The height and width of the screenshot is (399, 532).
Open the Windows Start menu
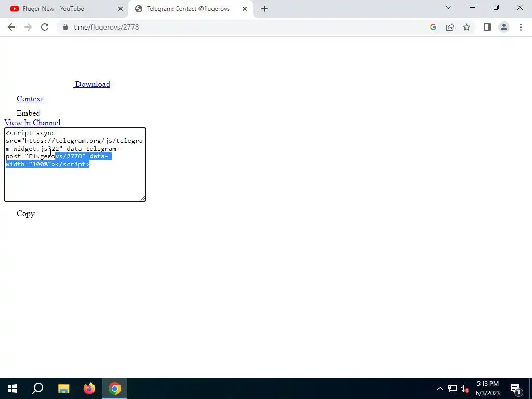[12, 389]
